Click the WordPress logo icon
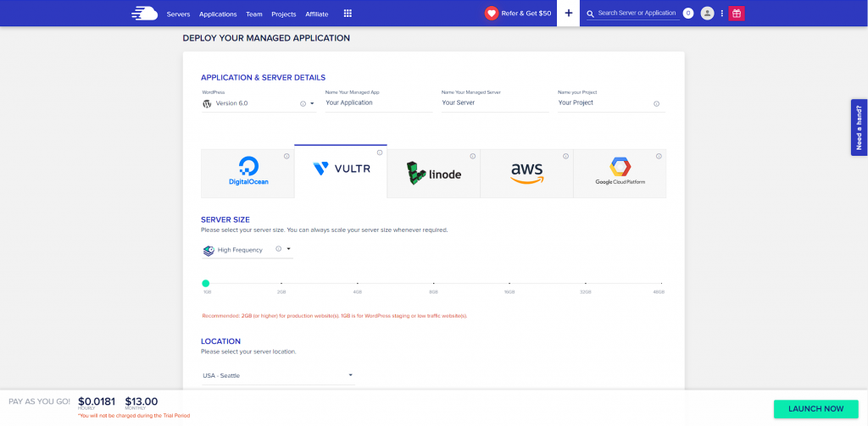 pos(207,103)
